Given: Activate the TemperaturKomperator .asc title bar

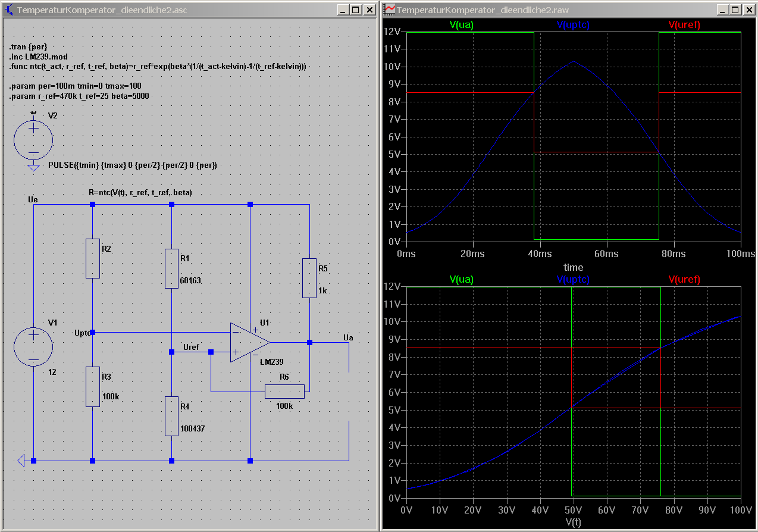Looking at the screenshot, I should point(189,10).
